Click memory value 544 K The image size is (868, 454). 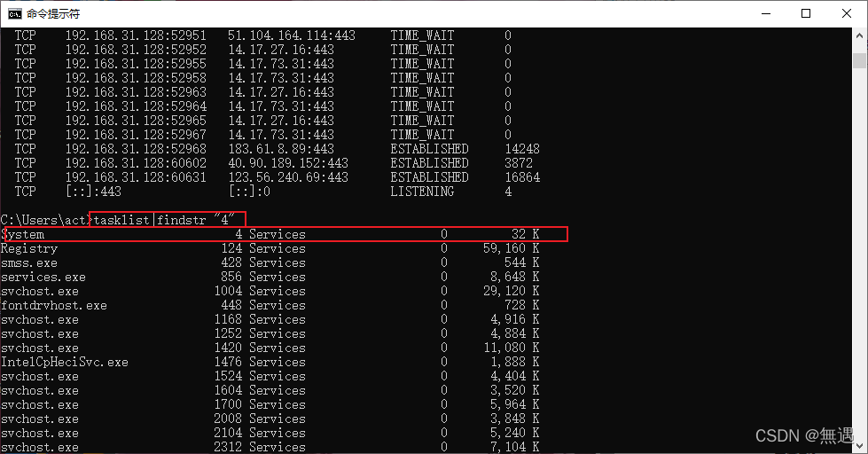[x=521, y=263]
